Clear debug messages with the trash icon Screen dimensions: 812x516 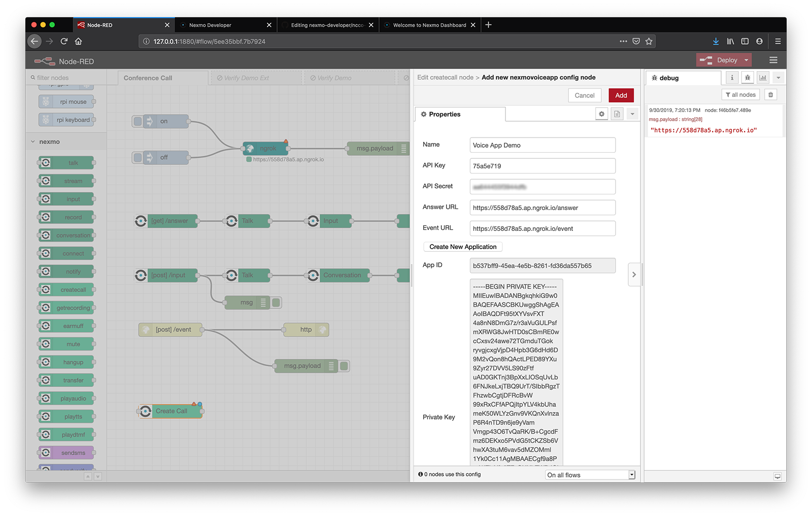coord(770,95)
